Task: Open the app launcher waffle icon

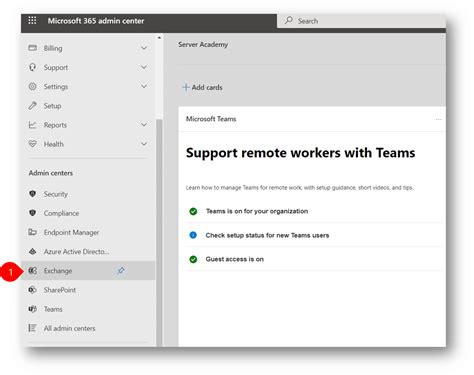Action: tap(32, 20)
